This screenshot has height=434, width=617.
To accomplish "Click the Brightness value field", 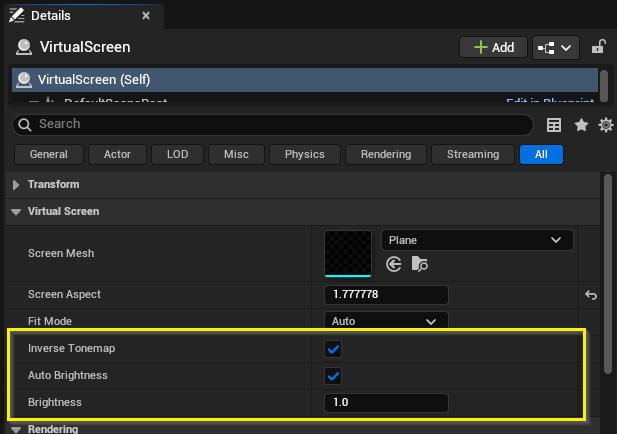I will click(386, 403).
